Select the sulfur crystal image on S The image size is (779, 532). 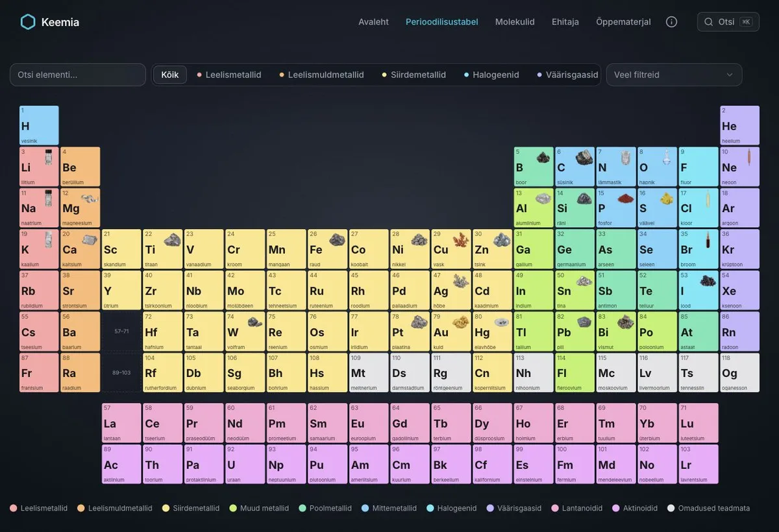click(x=667, y=199)
